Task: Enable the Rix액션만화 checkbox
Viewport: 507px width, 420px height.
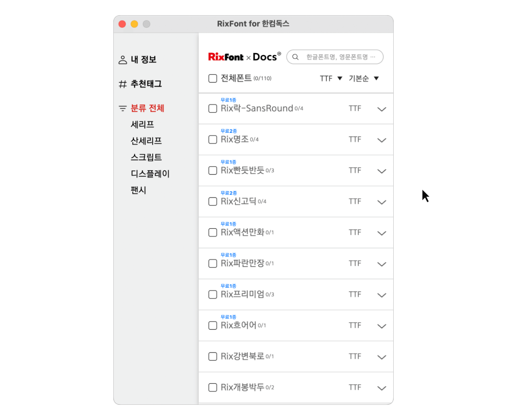Action: coord(213,232)
